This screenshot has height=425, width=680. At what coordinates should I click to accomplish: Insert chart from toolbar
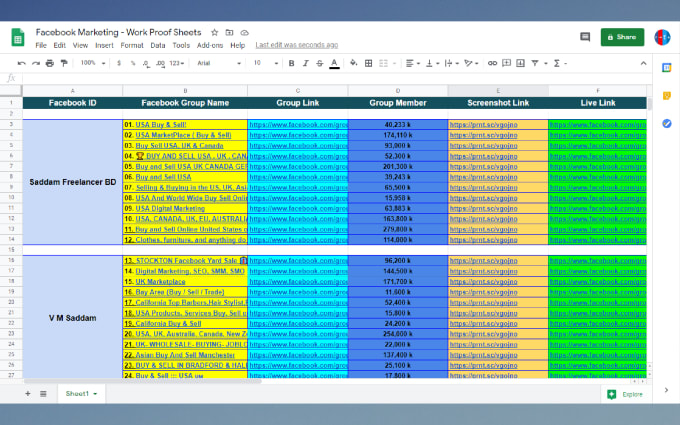tap(520, 63)
